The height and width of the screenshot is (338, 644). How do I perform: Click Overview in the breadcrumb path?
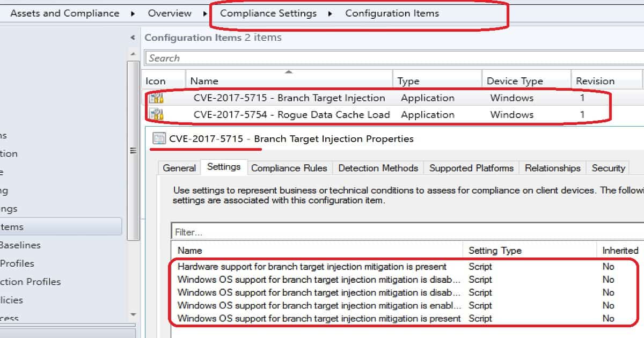[170, 13]
